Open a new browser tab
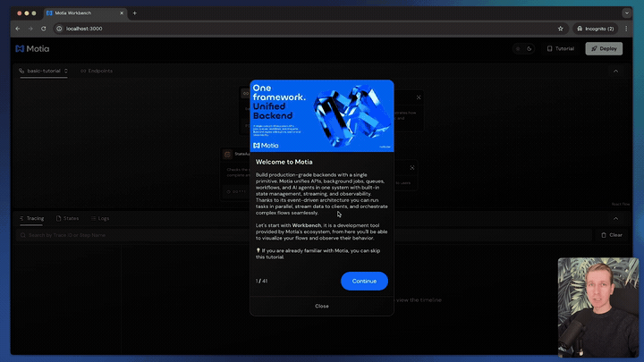The height and width of the screenshot is (362, 644). 134,13
